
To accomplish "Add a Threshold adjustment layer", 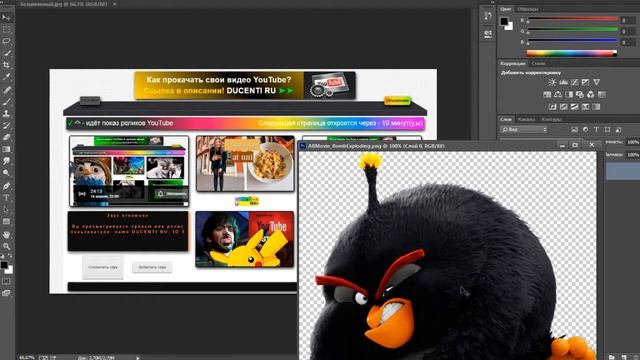I will point(575,107).
